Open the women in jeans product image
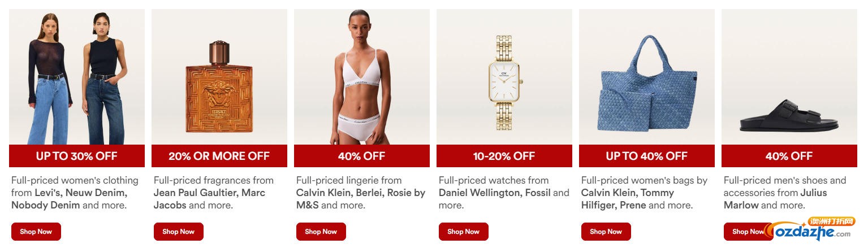The height and width of the screenshot is (248, 868). (77, 77)
